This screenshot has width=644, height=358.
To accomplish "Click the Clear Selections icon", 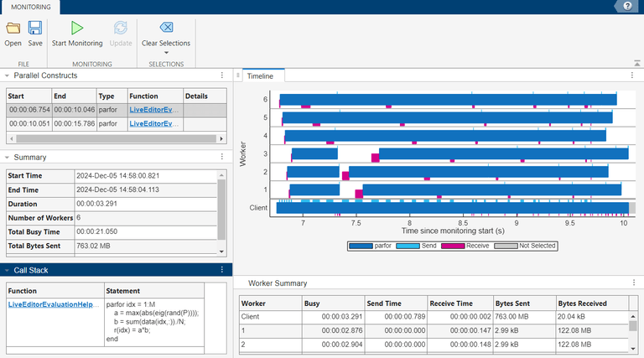I will point(166,28).
